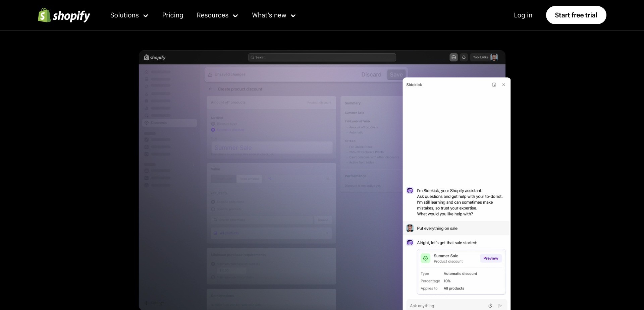Click the Start free trial button
This screenshot has width=644, height=310.
coord(576,15)
